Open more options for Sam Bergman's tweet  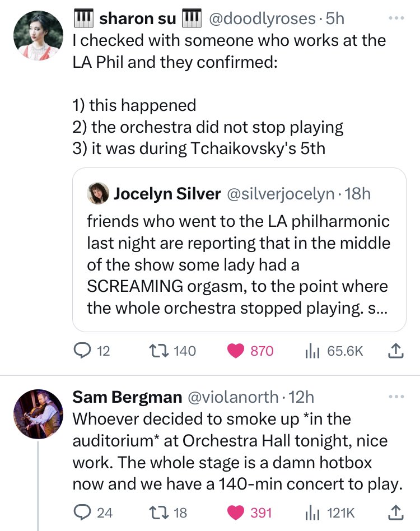(396, 397)
